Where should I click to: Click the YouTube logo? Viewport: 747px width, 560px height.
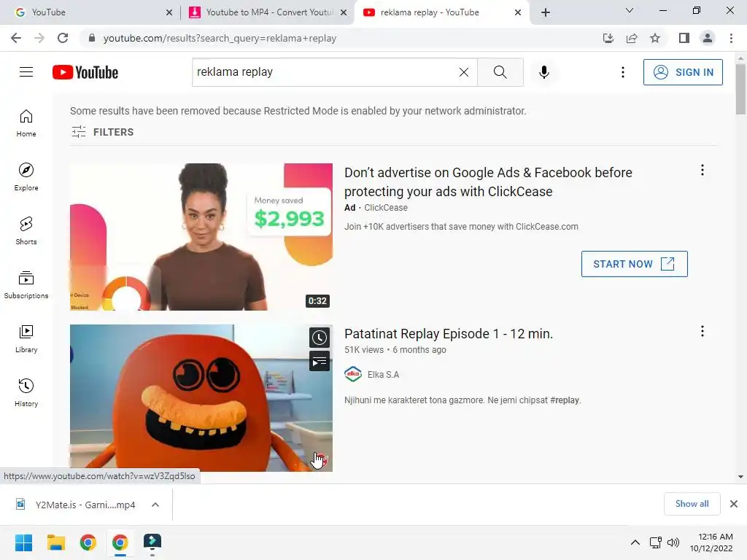click(x=85, y=72)
